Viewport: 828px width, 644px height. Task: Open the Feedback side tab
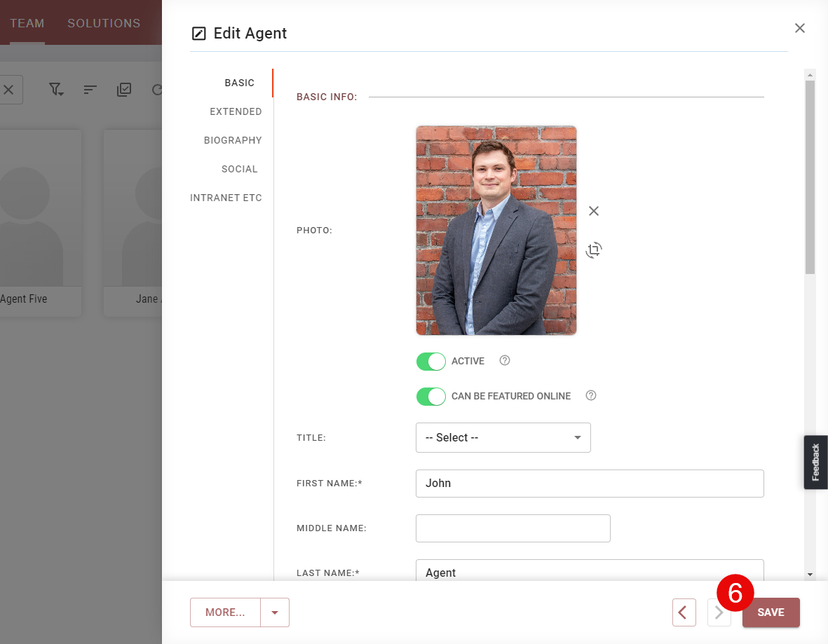(x=816, y=463)
